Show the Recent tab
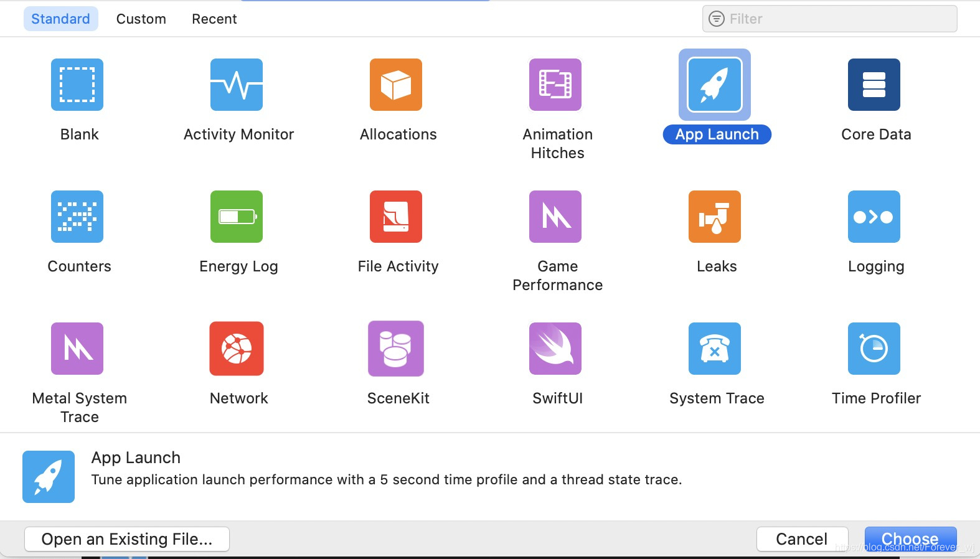Screen dimensions: 980x559 coord(214,19)
